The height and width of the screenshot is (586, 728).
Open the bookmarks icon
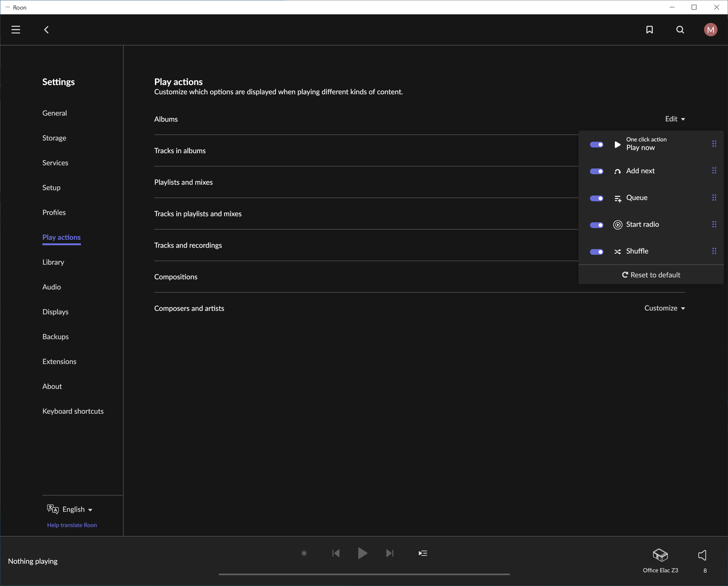(649, 30)
